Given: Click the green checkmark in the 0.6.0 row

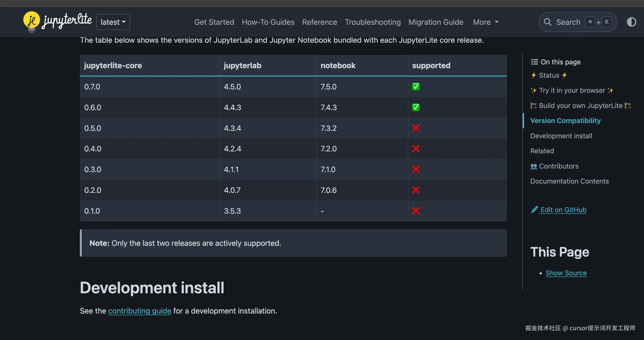Looking at the screenshot, I should click(x=416, y=108).
